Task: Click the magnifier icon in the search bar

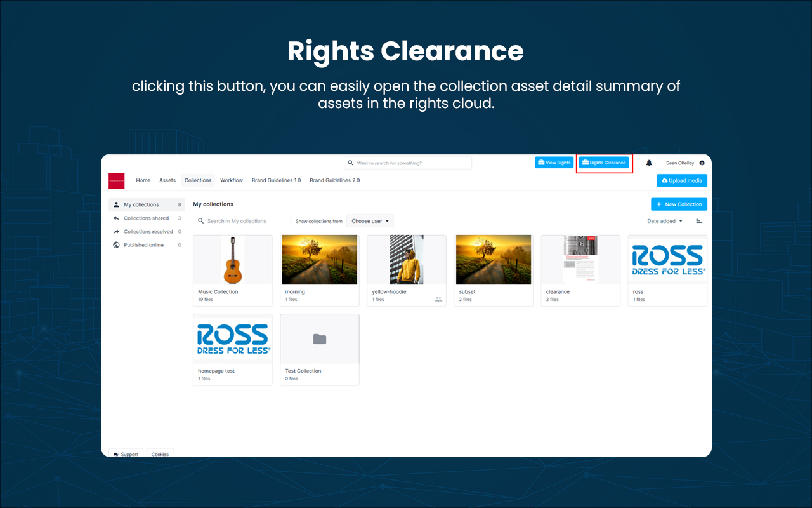Action: 350,163
